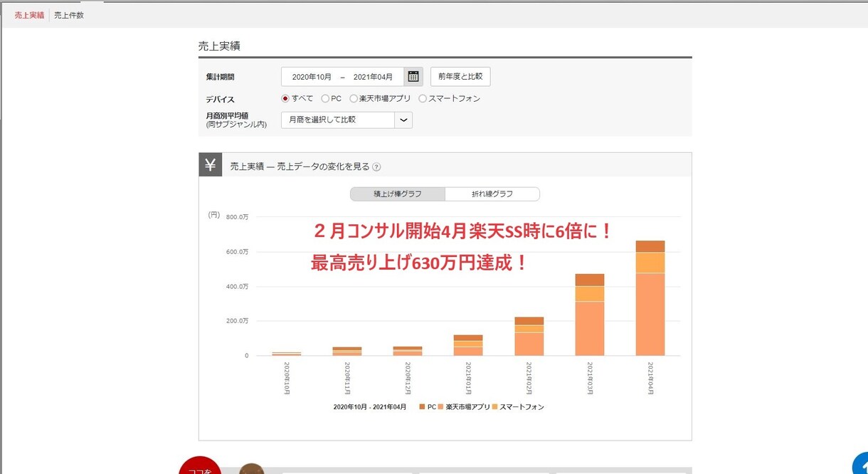
Task: Click the 2021年02月 stacked bar
Action: tap(529, 337)
